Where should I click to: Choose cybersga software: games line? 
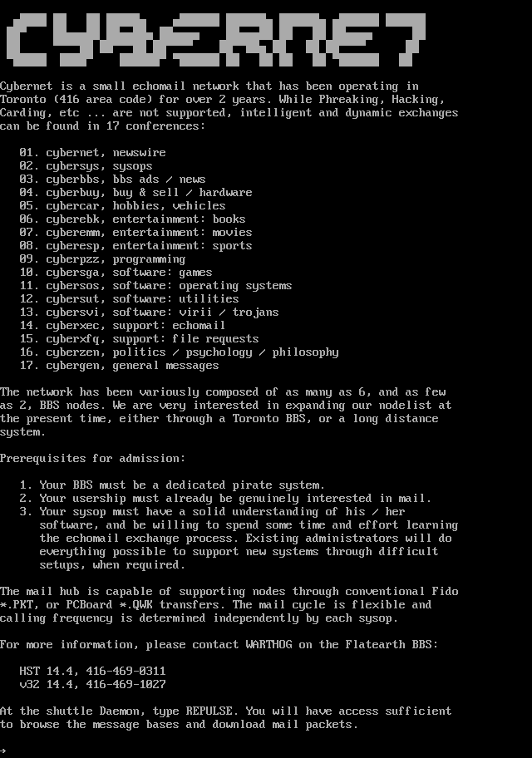point(116,273)
